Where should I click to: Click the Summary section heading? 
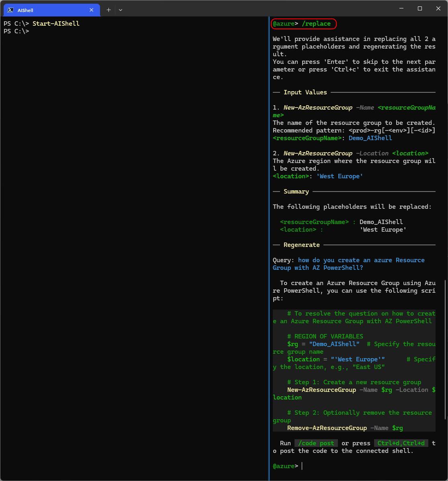click(296, 192)
